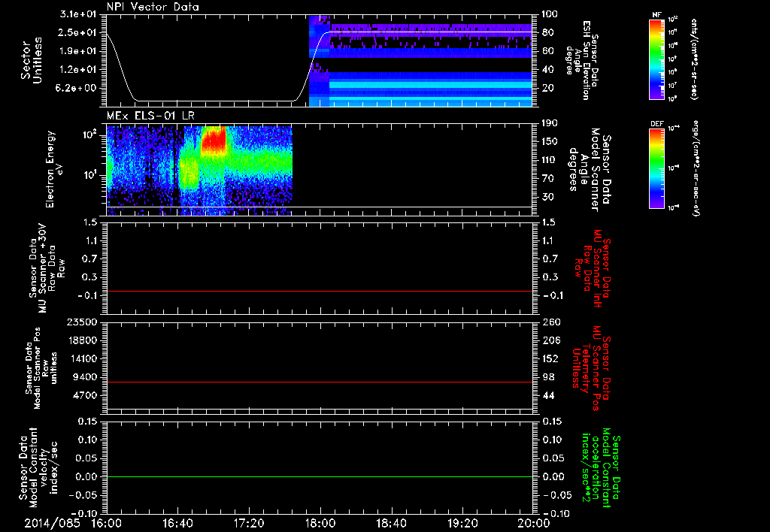Click the 98 telemetry tick label
This screenshot has width=770, height=532.
(548, 377)
